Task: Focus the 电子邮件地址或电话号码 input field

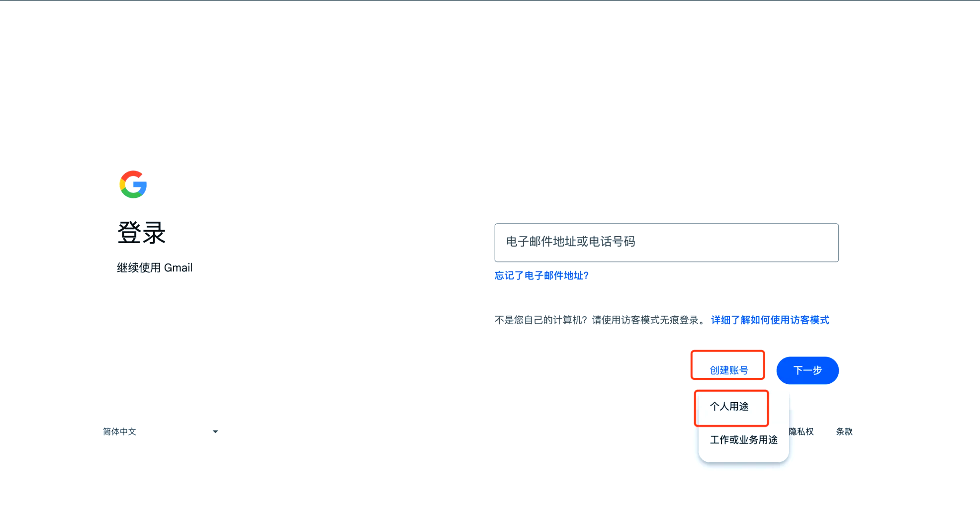Action: [x=666, y=243]
